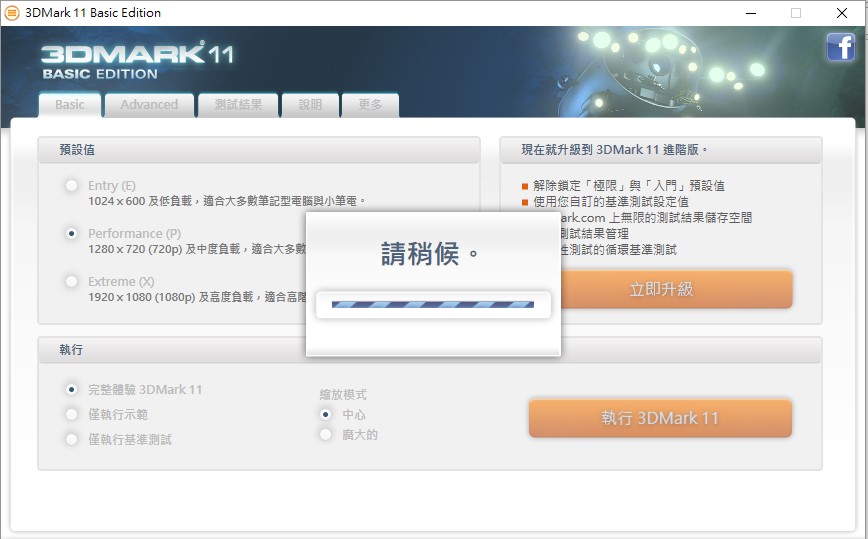
Task: Open the 測試結果 tab
Action: [x=238, y=105]
